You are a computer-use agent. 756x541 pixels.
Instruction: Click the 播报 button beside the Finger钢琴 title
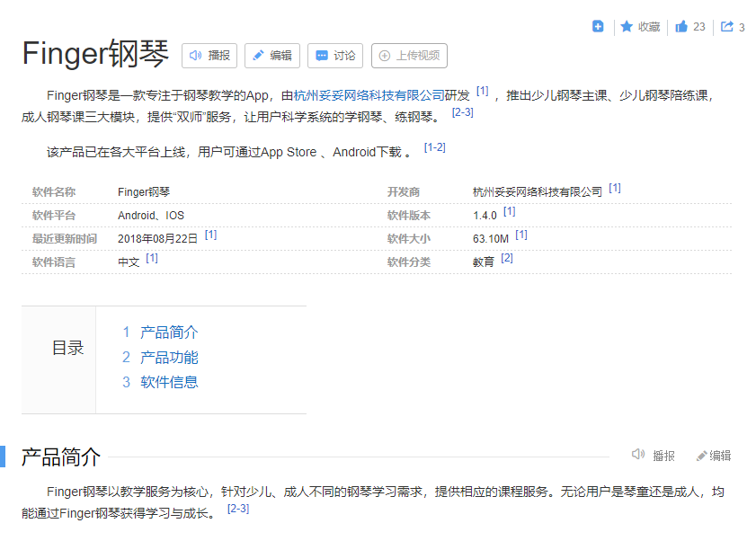(x=209, y=56)
